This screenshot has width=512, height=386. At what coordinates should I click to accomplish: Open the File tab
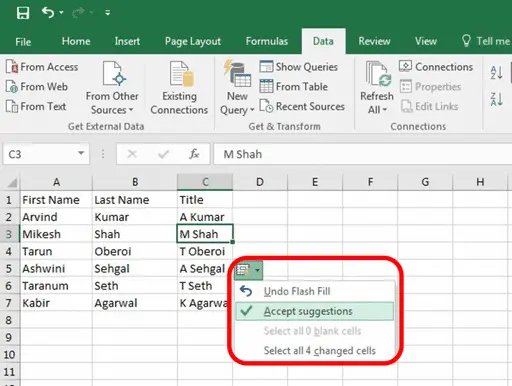click(x=23, y=42)
